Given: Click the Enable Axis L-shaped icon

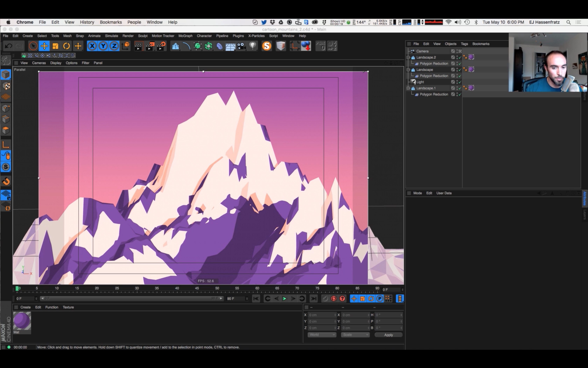Looking at the screenshot, I should click(x=6, y=145).
